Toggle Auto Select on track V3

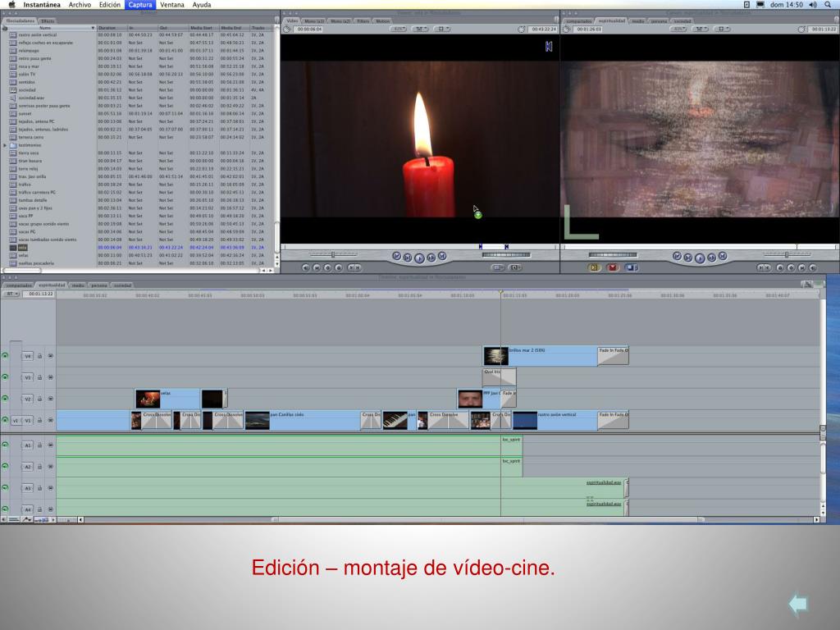[x=50, y=377]
